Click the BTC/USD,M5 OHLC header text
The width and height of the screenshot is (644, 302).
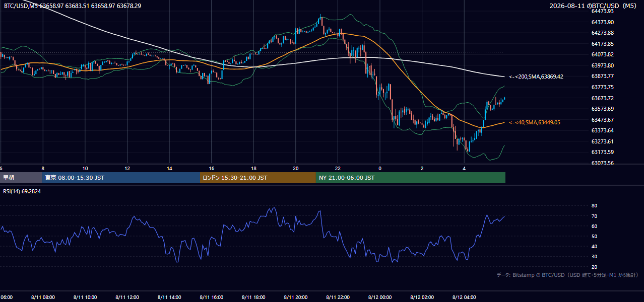click(73, 6)
